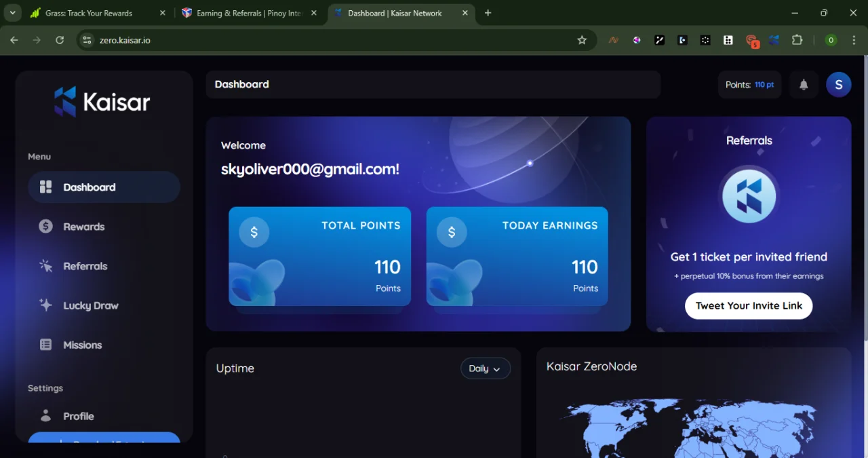Screen dimensions: 868x458
Task: Close the Earning & Referrals tab
Action: pyautogui.click(x=314, y=13)
